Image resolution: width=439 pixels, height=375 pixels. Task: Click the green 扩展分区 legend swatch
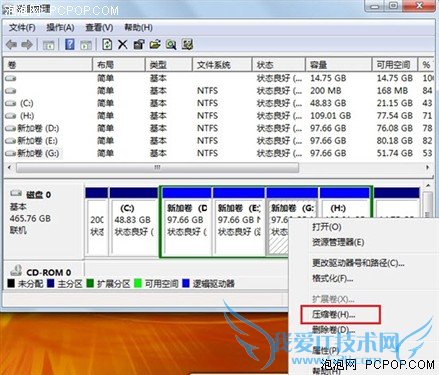(90, 284)
